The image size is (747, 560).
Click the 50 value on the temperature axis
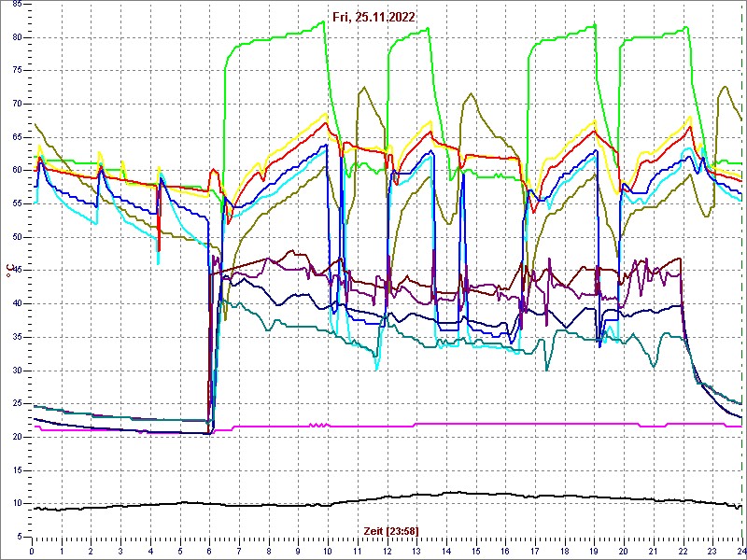[x=16, y=237]
